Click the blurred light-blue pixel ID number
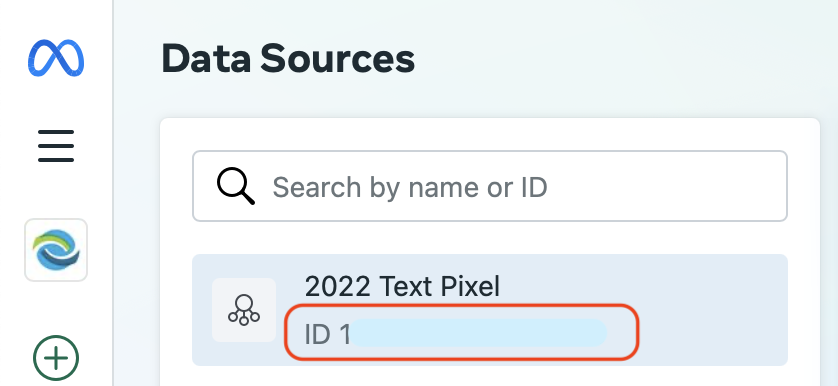Viewport: 838px width, 386px height. (479, 333)
